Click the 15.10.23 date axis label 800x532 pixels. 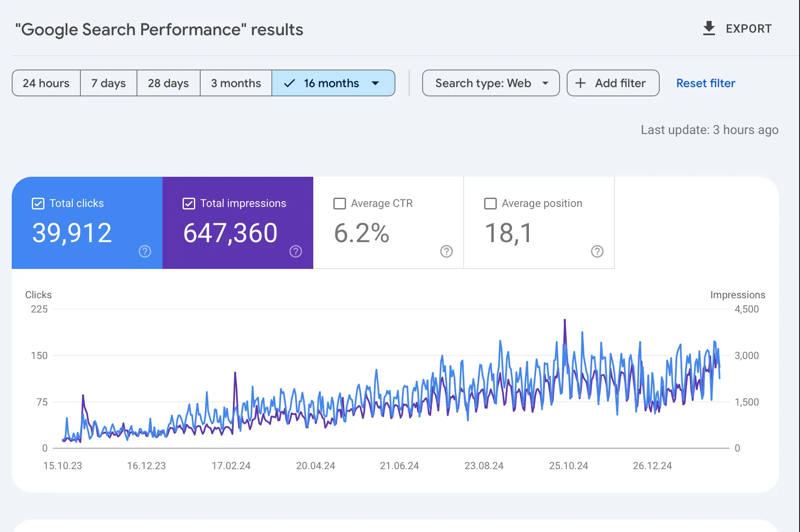click(x=63, y=466)
